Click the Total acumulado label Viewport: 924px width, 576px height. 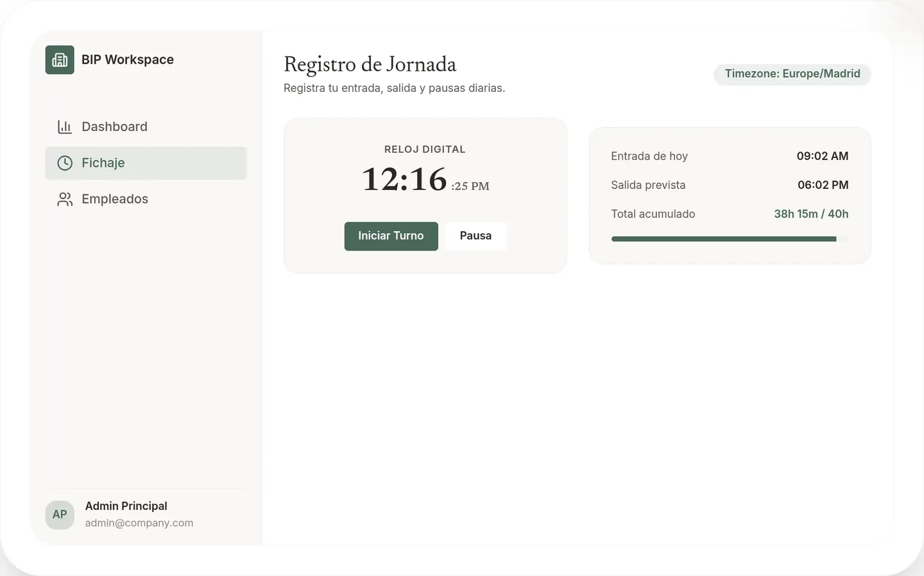653,214
